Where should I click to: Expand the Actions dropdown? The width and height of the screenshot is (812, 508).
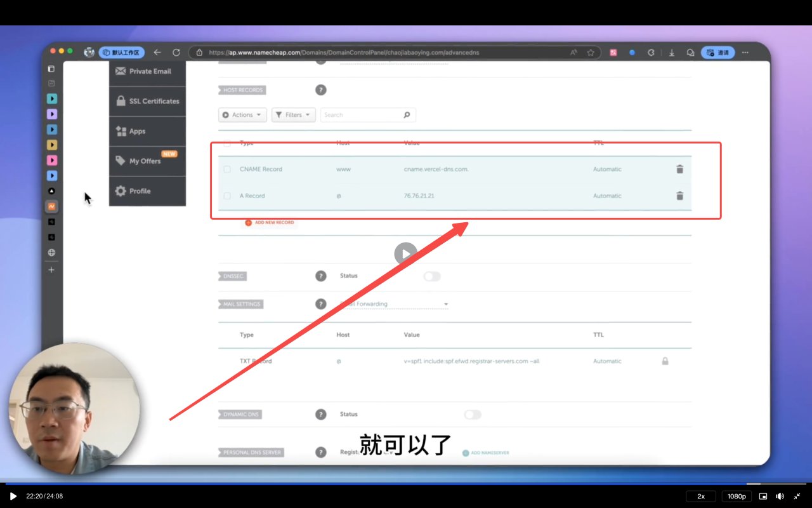[x=242, y=115]
